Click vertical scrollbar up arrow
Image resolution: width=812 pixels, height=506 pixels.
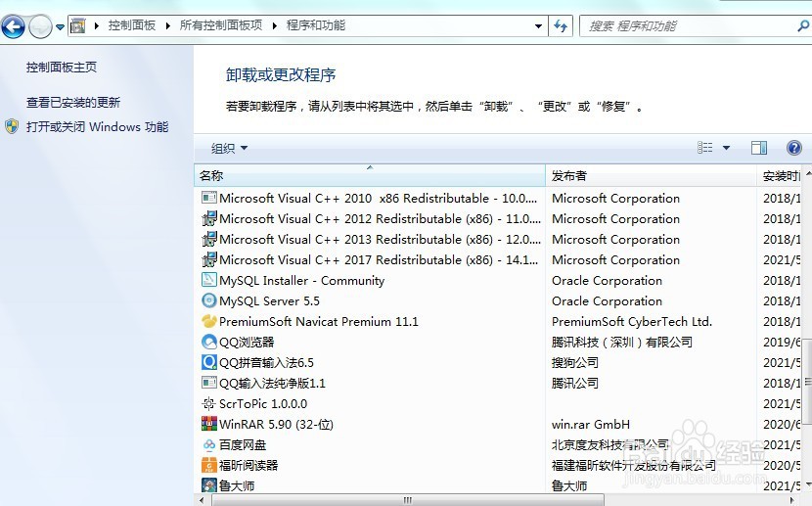(x=807, y=175)
